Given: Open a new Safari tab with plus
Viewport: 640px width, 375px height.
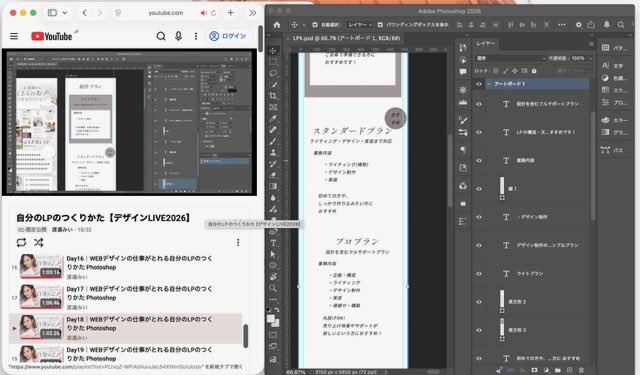Looking at the screenshot, I should [x=231, y=13].
